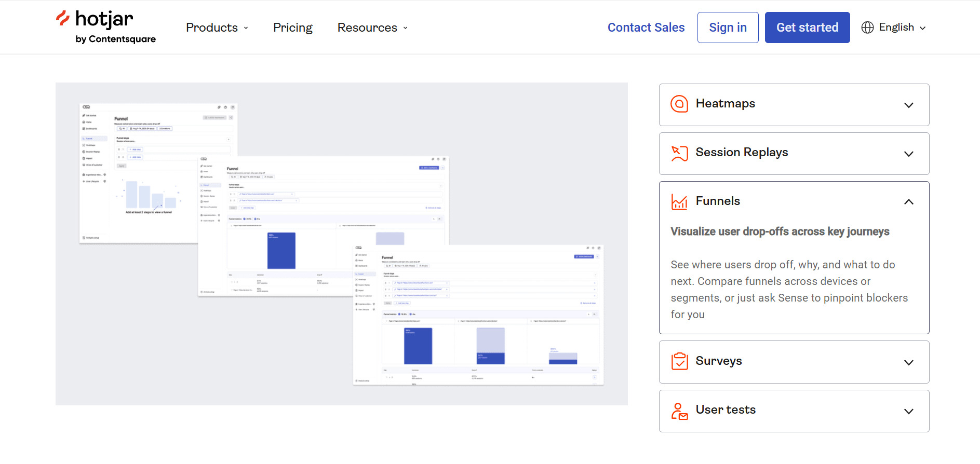The width and height of the screenshot is (980, 464).
Task: Click the Heatmaps icon
Action: pyautogui.click(x=679, y=104)
